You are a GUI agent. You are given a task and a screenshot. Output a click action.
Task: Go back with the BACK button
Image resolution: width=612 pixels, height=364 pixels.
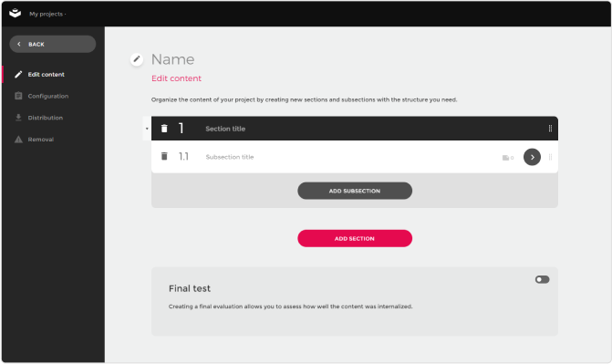point(53,44)
